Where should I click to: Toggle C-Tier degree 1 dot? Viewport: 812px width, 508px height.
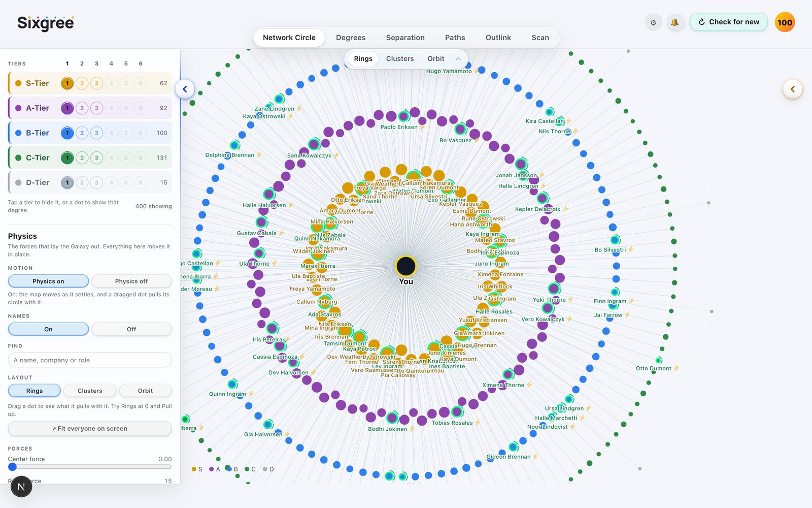tap(67, 158)
